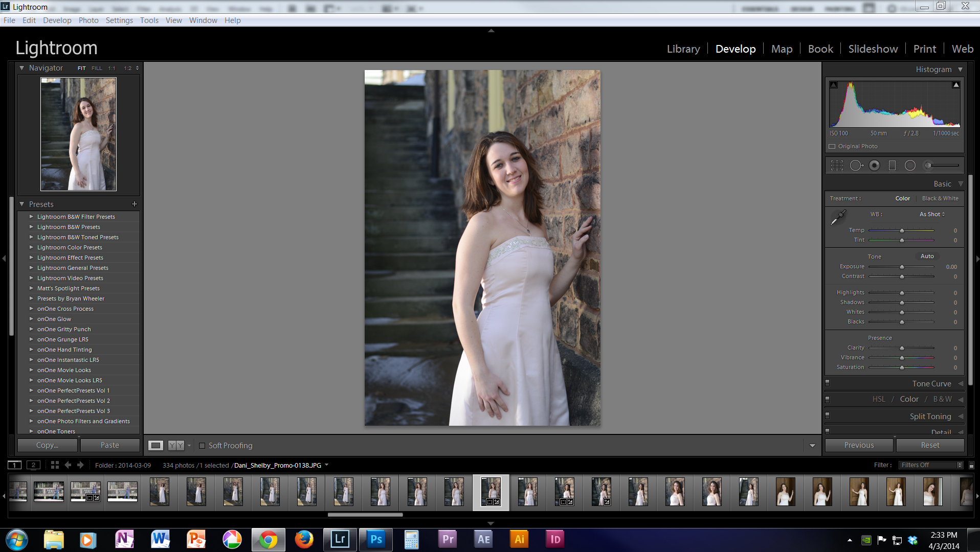Open Google Chrome from the taskbar

coord(268,539)
